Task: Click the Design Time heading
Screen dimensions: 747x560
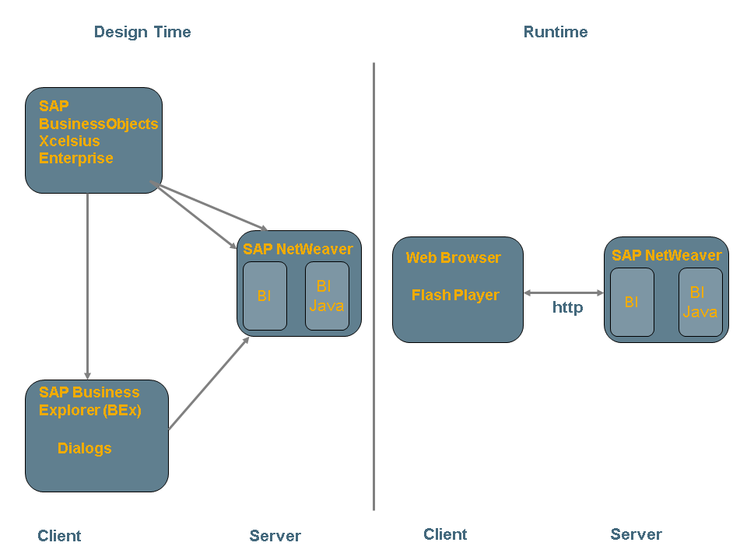Action: [142, 32]
